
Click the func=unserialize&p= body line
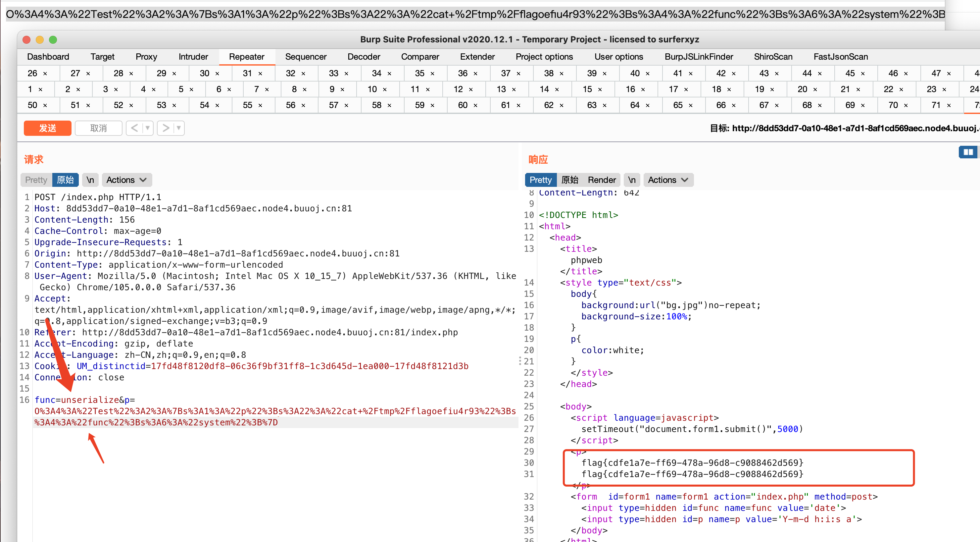(84, 400)
